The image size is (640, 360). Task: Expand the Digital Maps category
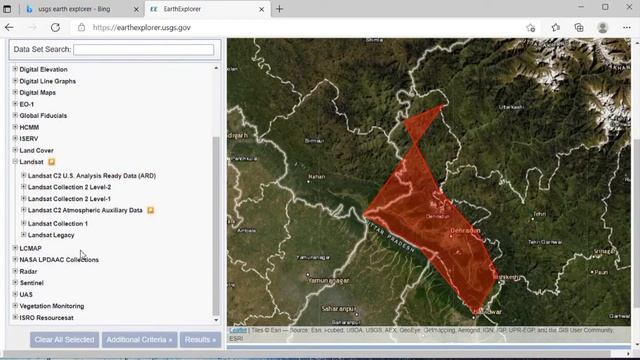(15, 92)
